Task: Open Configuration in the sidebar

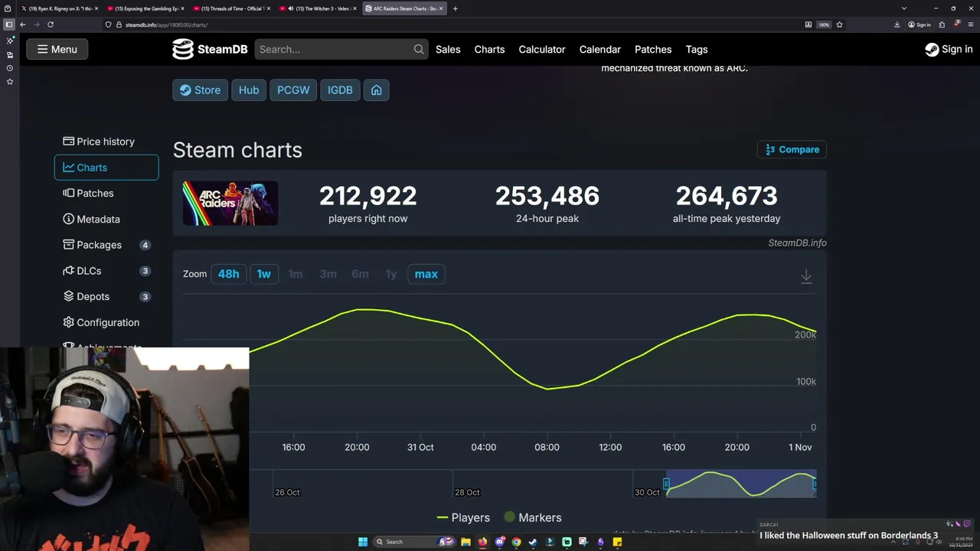Action: [106, 322]
